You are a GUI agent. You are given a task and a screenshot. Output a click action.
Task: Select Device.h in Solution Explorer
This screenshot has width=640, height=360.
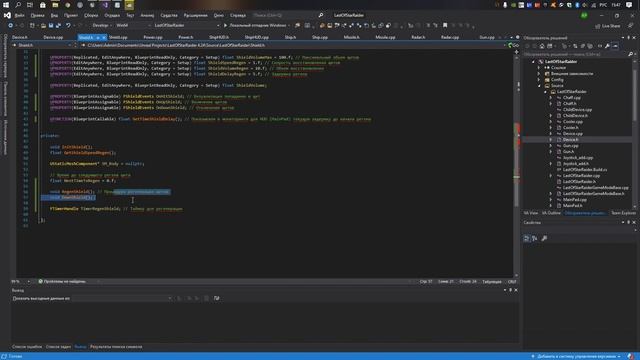571,140
